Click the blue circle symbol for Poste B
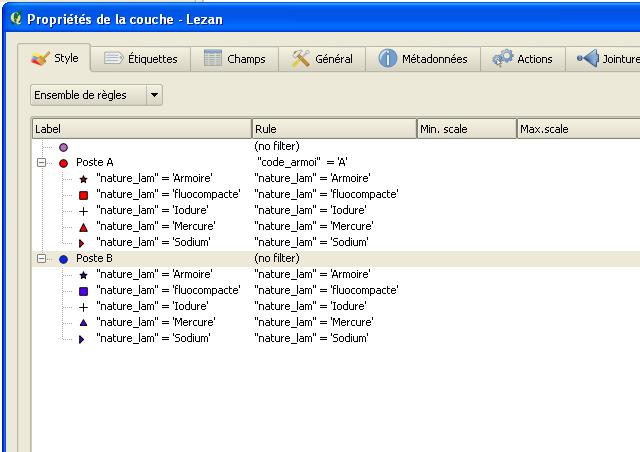This screenshot has height=452, width=640. (x=63, y=258)
